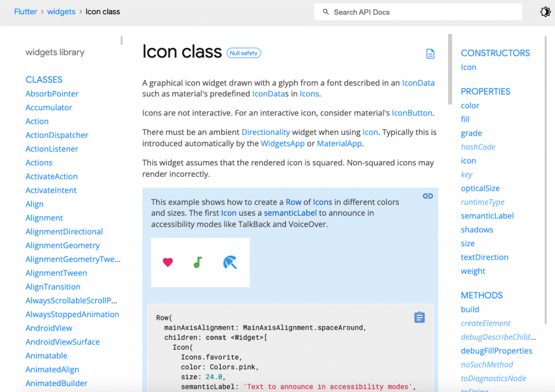Image resolution: width=555 pixels, height=392 pixels.
Task: Open the runtimeType property
Action: tap(482, 202)
